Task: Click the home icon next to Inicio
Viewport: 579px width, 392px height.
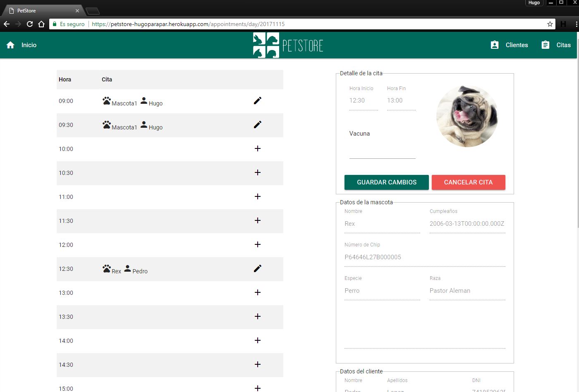Action: click(10, 45)
